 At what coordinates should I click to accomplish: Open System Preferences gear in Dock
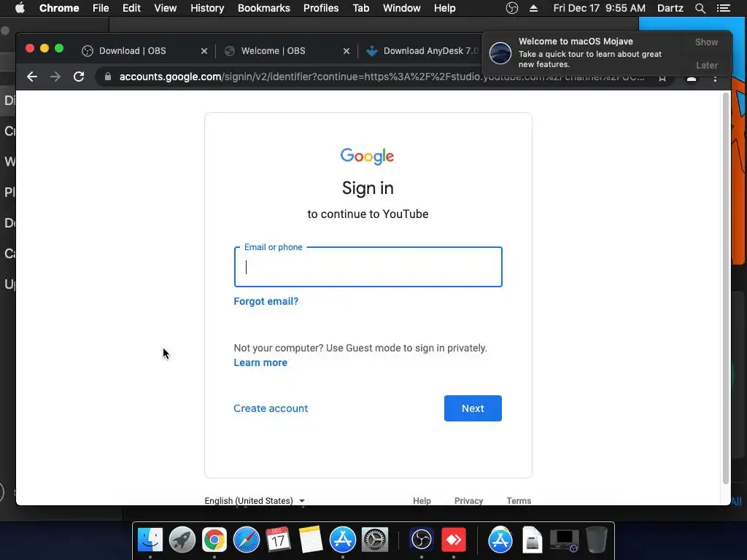[375, 540]
